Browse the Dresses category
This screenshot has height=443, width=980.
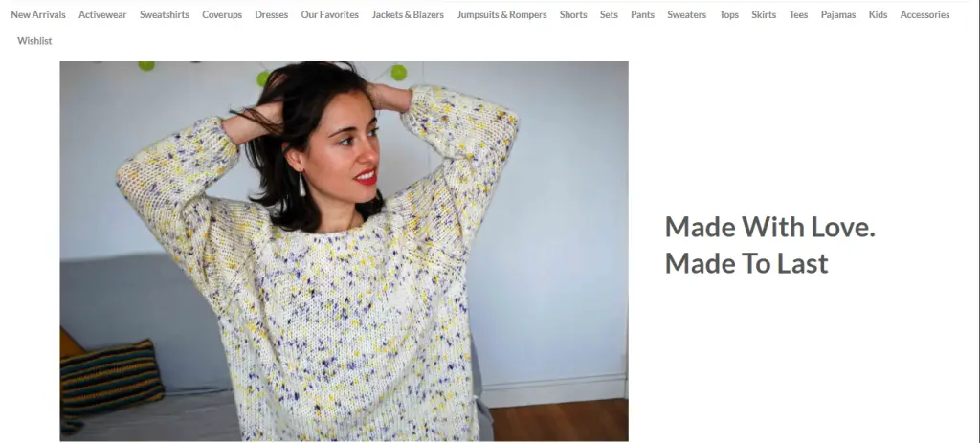point(271,15)
